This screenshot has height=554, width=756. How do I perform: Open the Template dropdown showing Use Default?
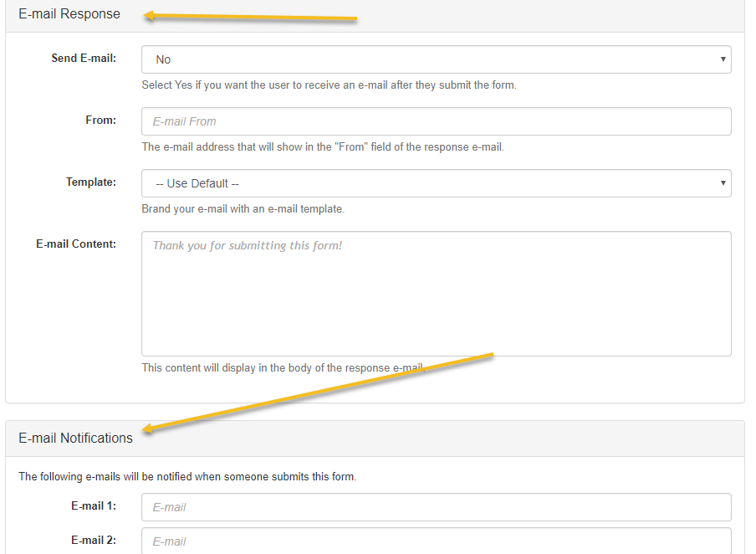pos(436,183)
